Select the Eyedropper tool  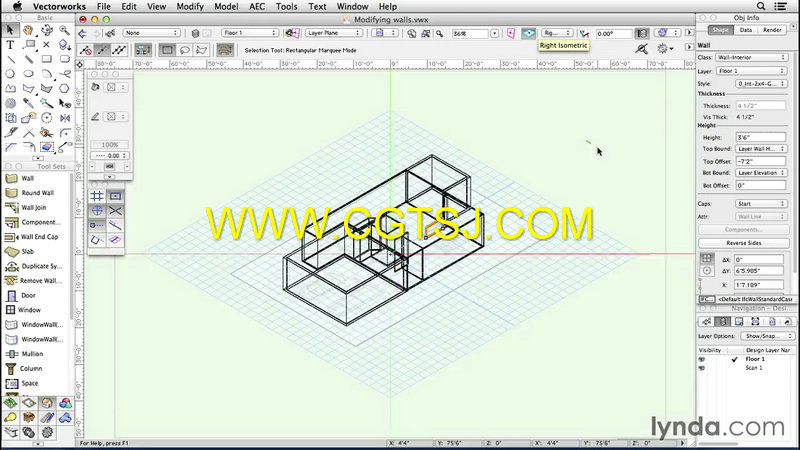point(28,104)
